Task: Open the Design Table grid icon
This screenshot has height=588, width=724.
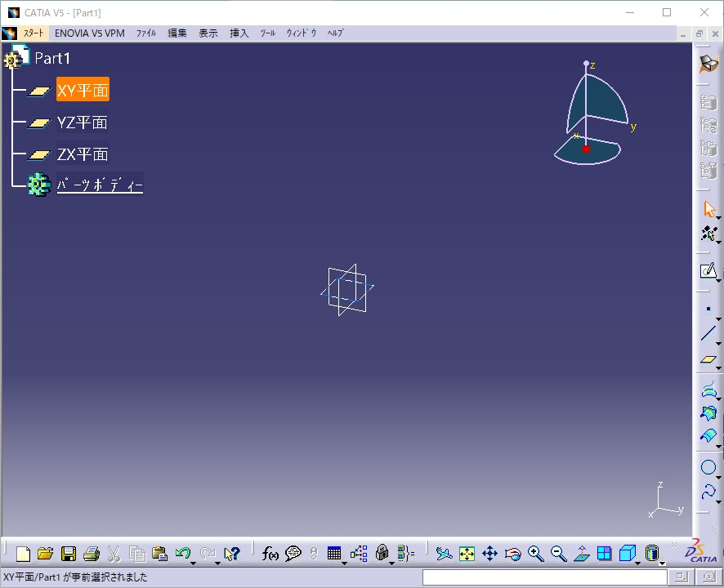Action: [x=334, y=553]
